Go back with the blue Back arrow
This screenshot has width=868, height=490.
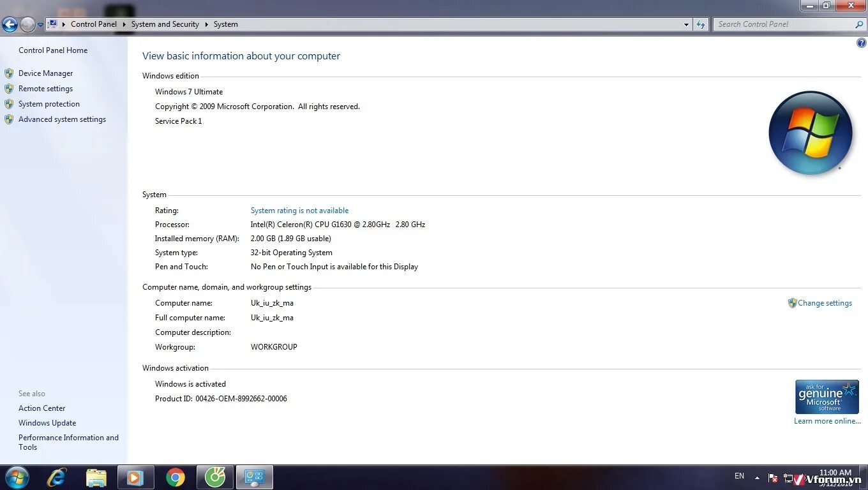10,24
